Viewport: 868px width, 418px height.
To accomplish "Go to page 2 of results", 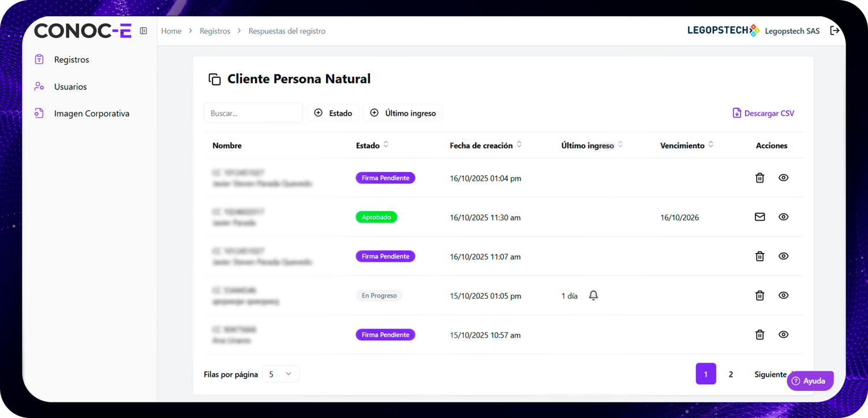I will click(731, 374).
